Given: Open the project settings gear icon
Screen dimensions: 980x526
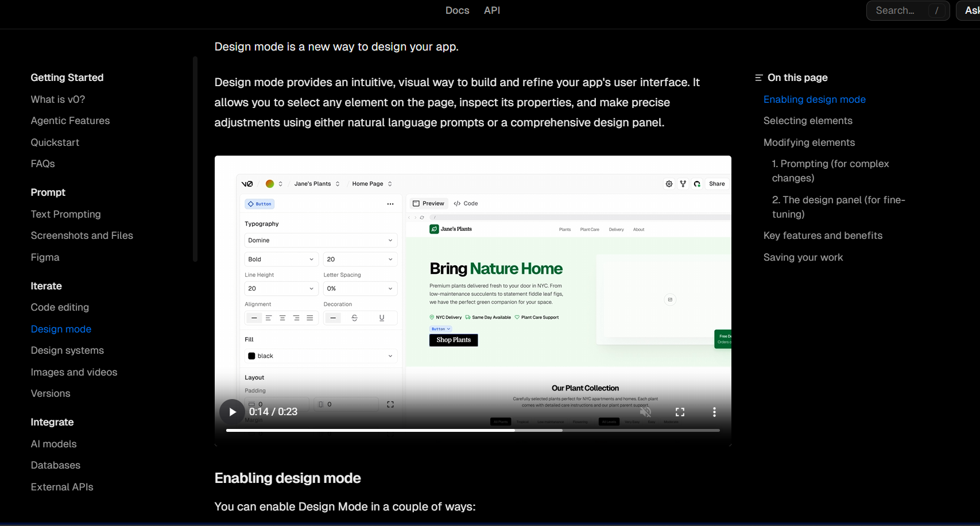Looking at the screenshot, I should pos(669,184).
